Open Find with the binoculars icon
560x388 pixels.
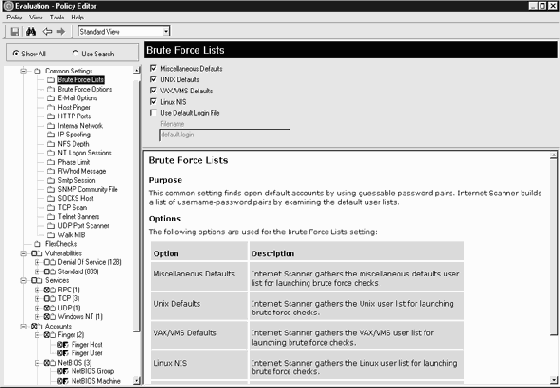[x=31, y=32]
